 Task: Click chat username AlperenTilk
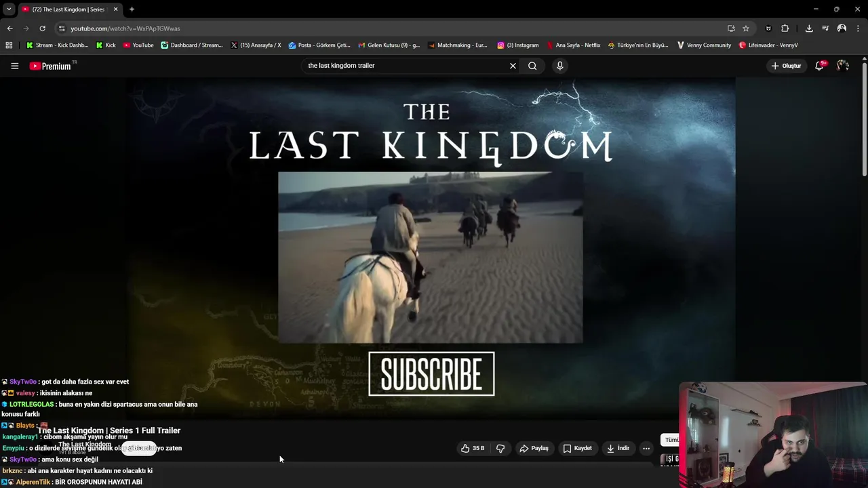click(33, 482)
